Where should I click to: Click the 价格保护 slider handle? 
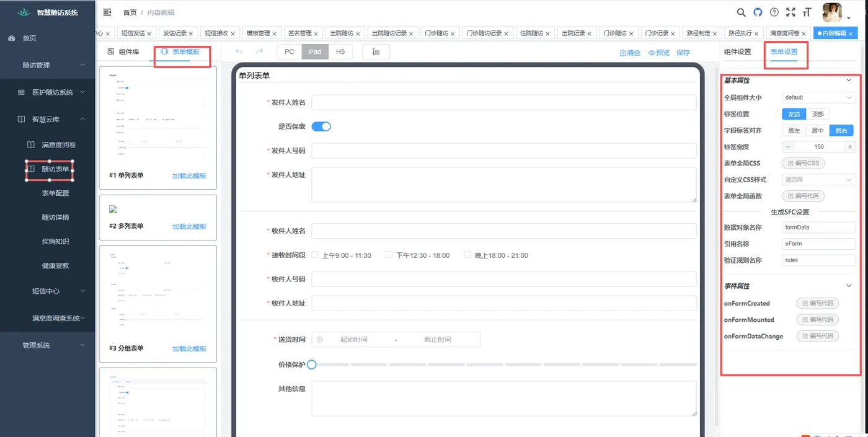[312, 364]
